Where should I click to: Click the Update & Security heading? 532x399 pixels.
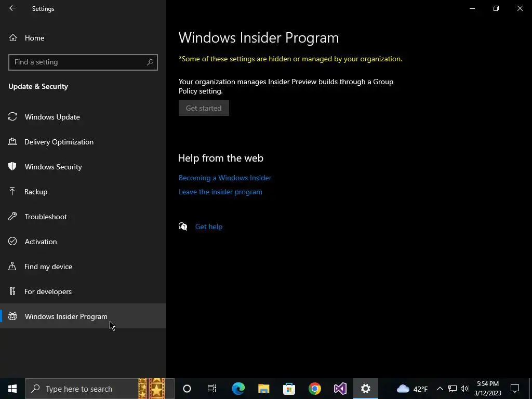38,87
